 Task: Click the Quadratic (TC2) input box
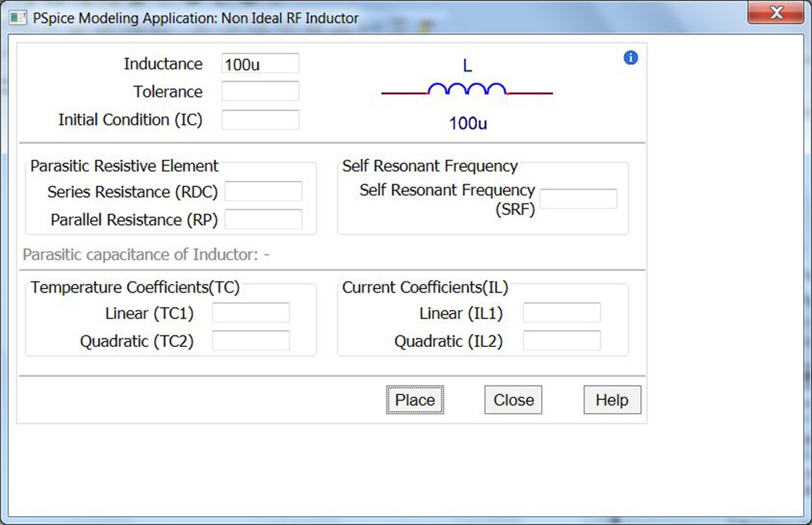(251, 341)
